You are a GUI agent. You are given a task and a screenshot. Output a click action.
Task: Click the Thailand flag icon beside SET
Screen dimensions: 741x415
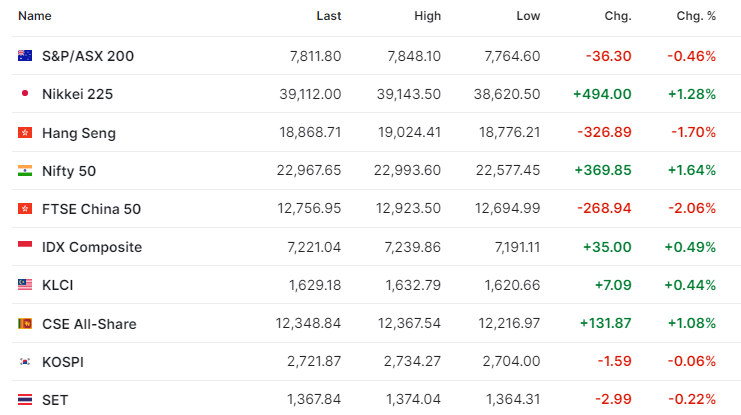tap(25, 400)
